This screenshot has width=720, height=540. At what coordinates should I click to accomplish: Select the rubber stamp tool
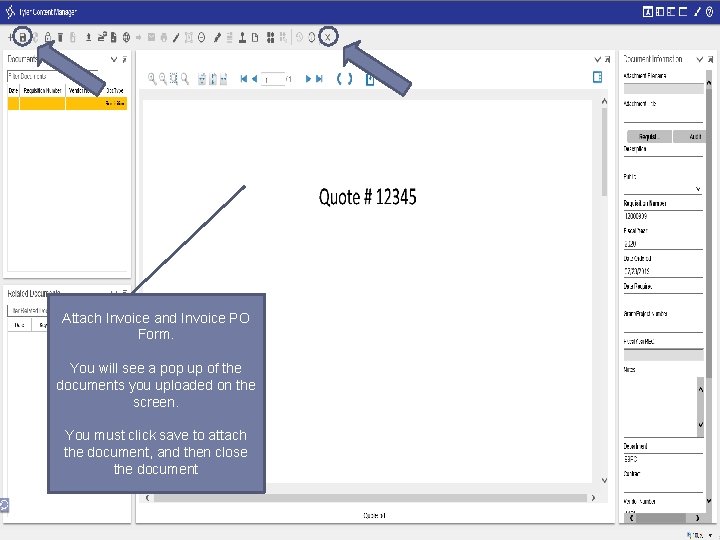(242, 38)
